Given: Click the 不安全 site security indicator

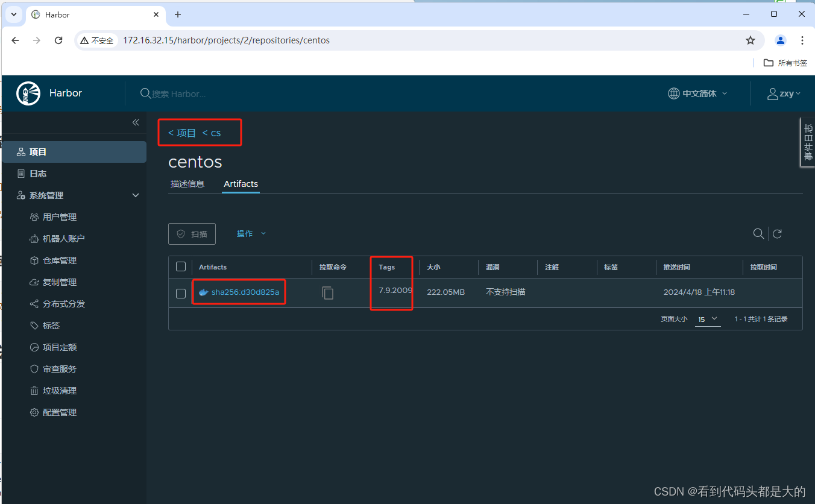Looking at the screenshot, I should [96, 40].
